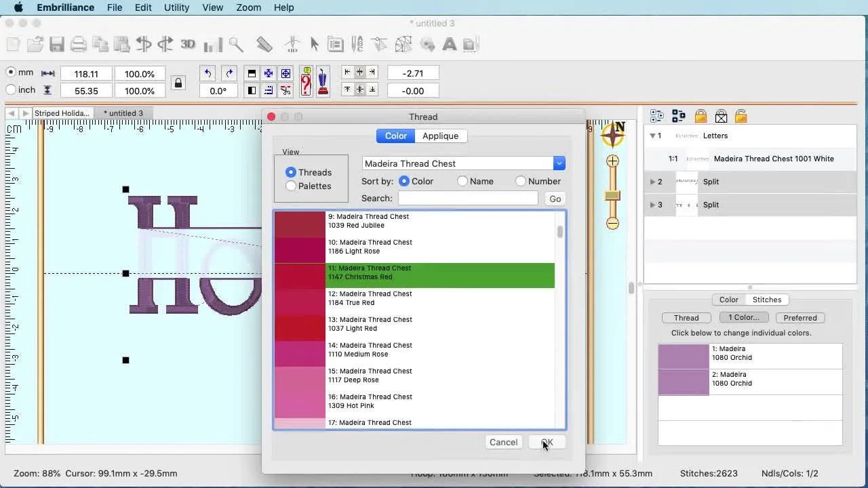Select the ruler measure tool
The image size is (868, 488).
pos(264,45)
